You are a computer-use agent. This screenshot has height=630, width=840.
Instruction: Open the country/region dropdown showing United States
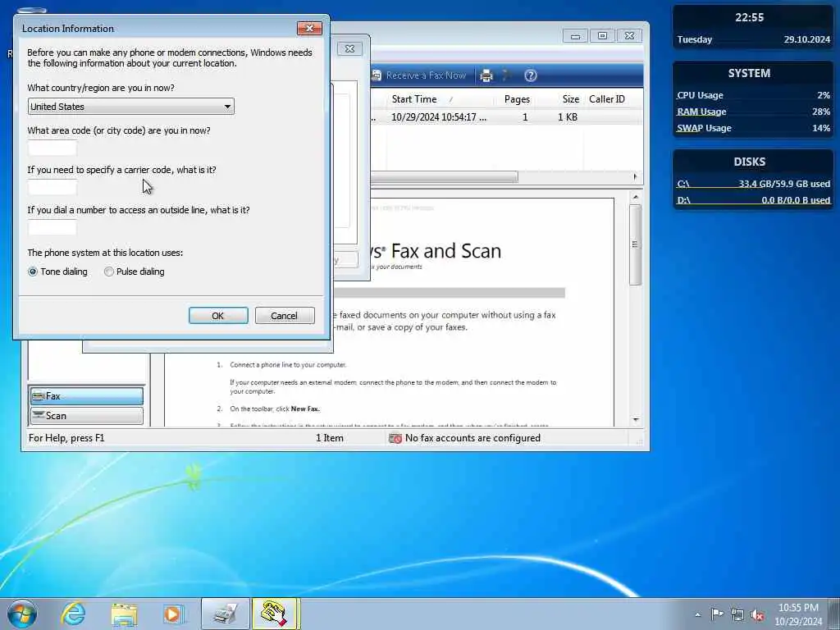(x=130, y=107)
